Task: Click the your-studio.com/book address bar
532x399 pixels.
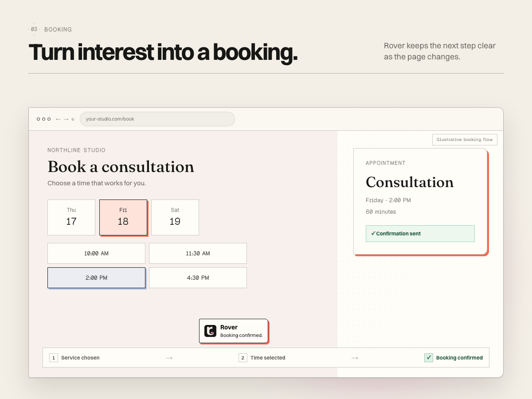Action: (157, 119)
